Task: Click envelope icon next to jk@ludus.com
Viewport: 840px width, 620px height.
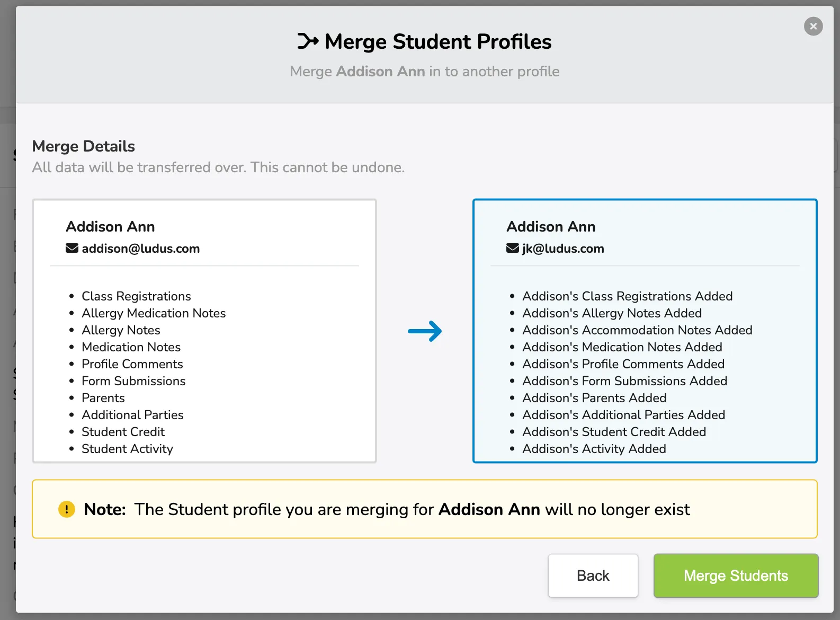Action: 513,248
